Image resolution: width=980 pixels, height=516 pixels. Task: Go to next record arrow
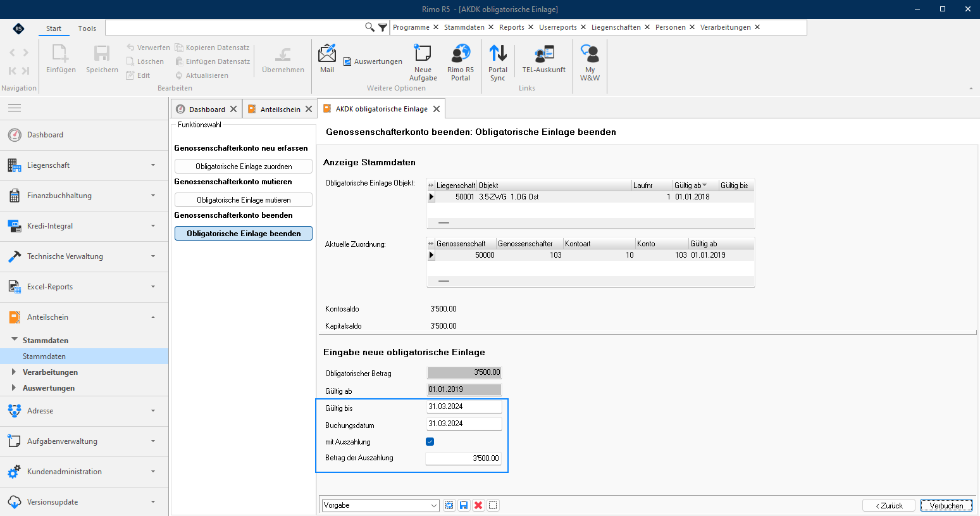point(26,53)
